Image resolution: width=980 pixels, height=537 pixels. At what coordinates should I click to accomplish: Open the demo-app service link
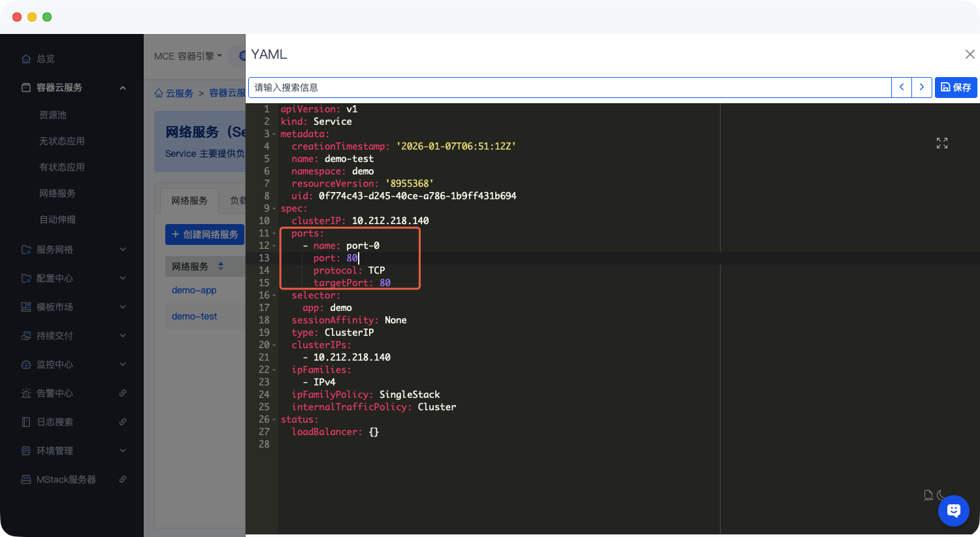[194, 290]
